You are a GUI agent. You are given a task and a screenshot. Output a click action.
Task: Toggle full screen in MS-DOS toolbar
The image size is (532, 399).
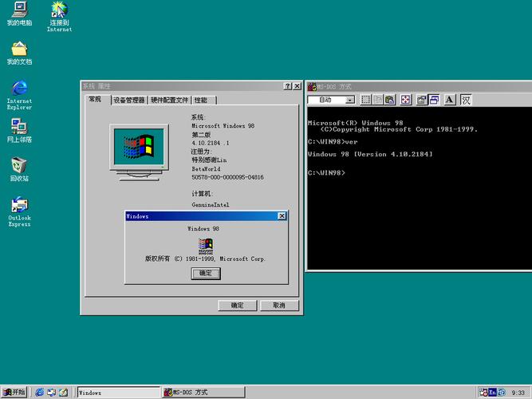(406, 100)
